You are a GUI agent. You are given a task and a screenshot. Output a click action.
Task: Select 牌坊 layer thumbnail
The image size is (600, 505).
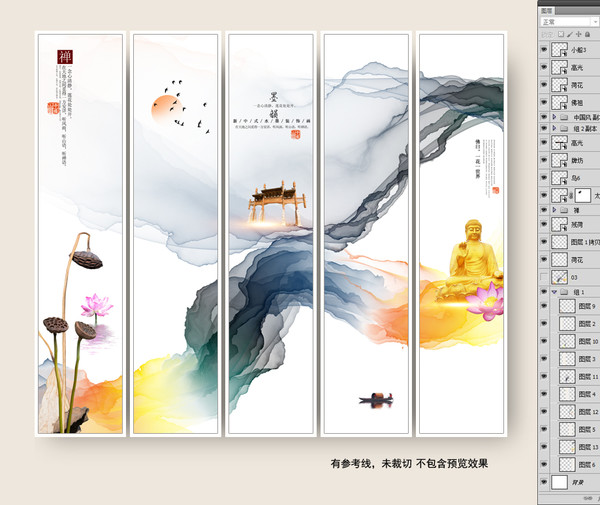click(x=559, y=160)
